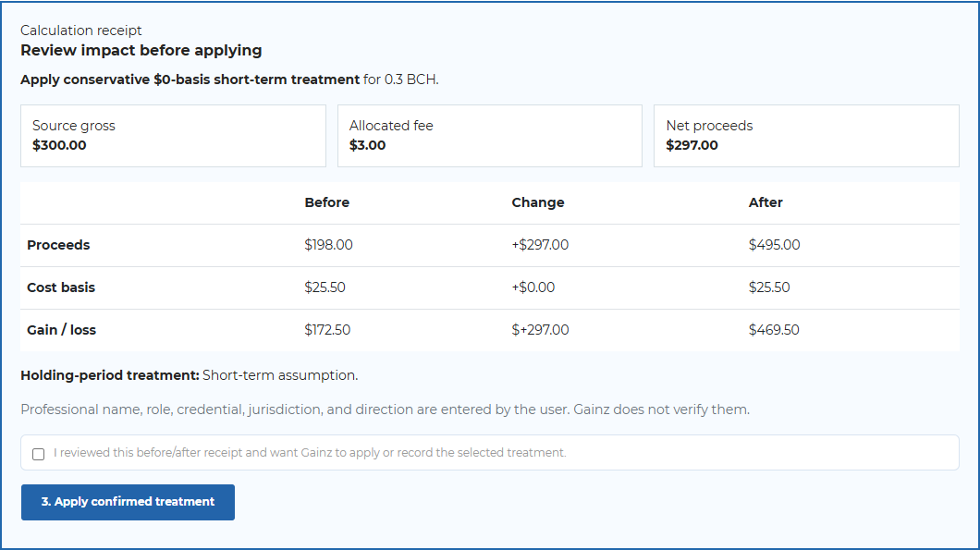Click the Proceeds row label

pyautogui.click(x=58, y=245)
